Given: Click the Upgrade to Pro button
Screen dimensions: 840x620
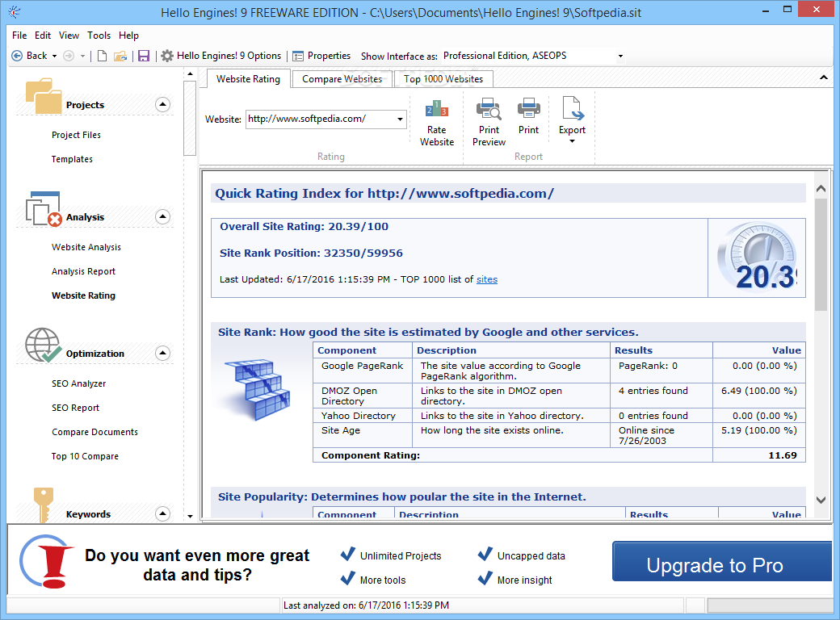Looking at the screenshot, I should [x=721, y=561].
